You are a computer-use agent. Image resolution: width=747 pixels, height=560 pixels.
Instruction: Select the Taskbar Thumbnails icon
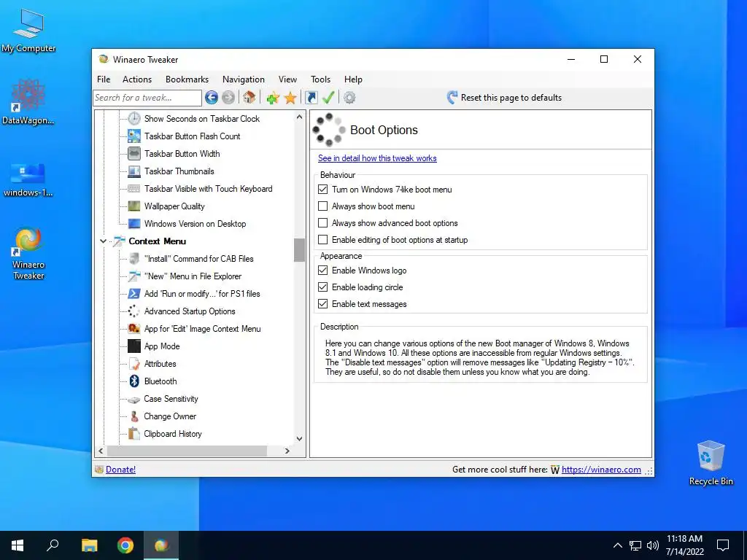click(134, 171)
